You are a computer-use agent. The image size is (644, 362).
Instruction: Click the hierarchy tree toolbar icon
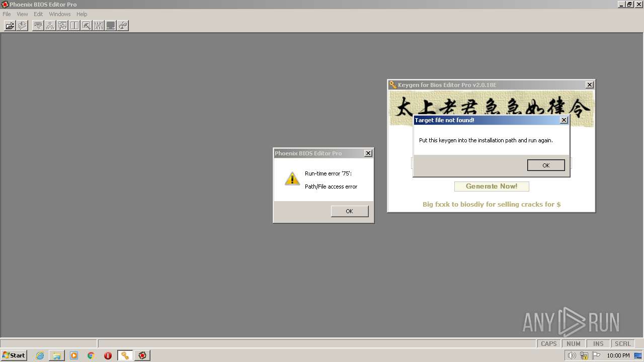(x=50, y=26)
